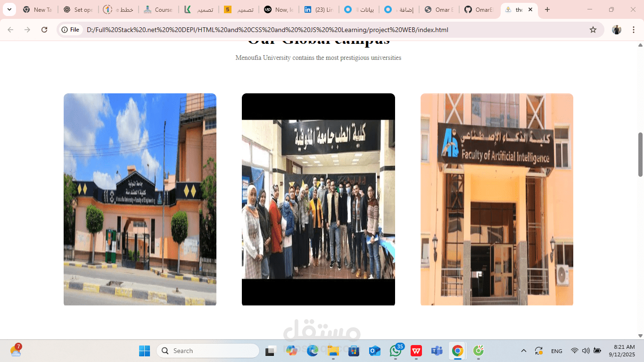The image size is (644, 362).
Task: View site information File chip
Action: click(x=71, y=30)
